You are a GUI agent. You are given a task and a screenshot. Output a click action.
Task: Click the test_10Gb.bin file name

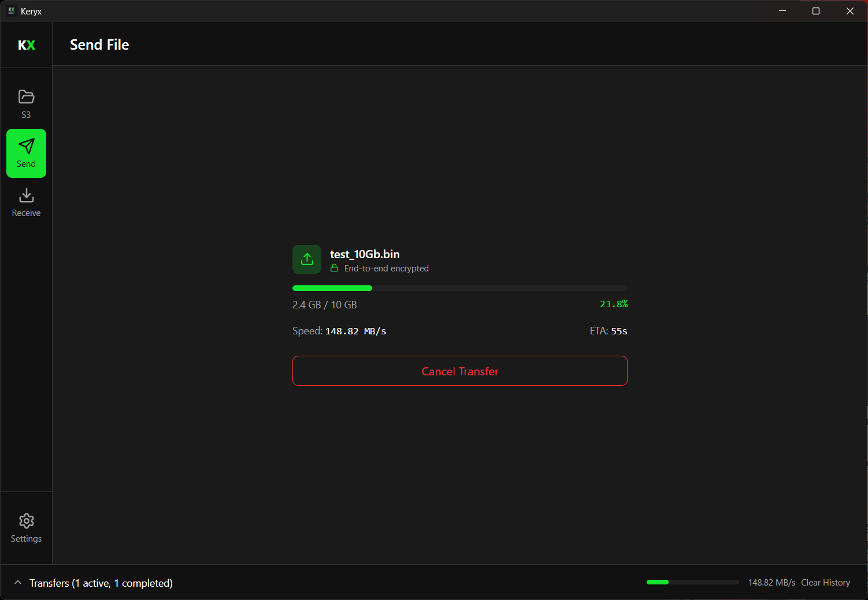coord(365,254)
